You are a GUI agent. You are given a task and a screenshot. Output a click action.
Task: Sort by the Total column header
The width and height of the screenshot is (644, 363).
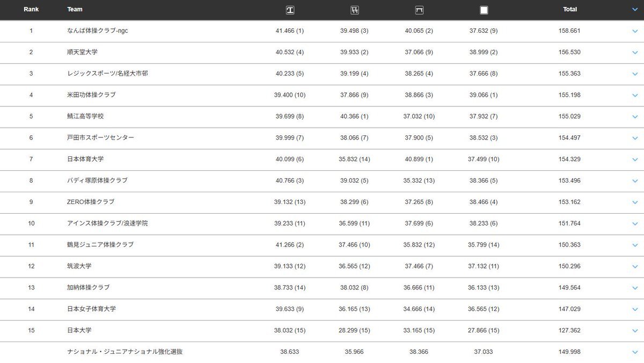(569, 10)
